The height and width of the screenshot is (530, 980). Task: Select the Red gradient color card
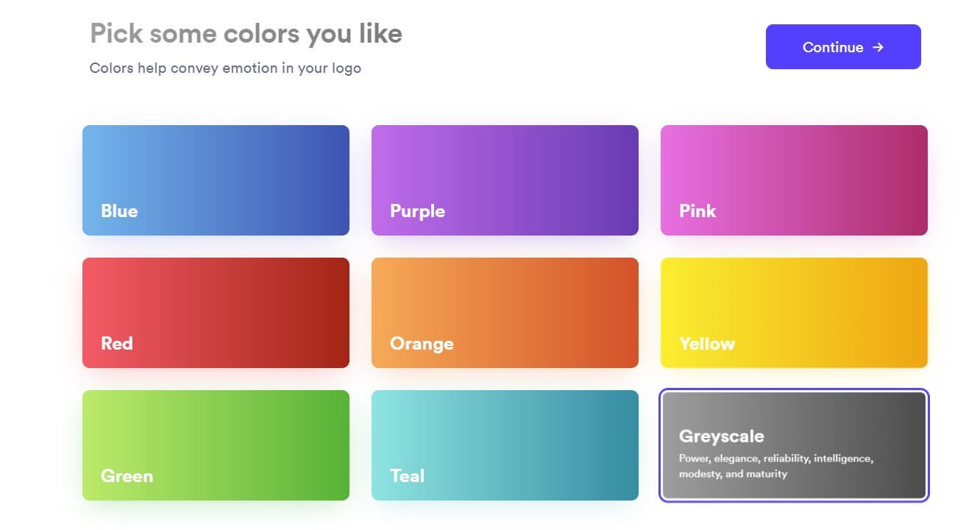coord(216,313)
